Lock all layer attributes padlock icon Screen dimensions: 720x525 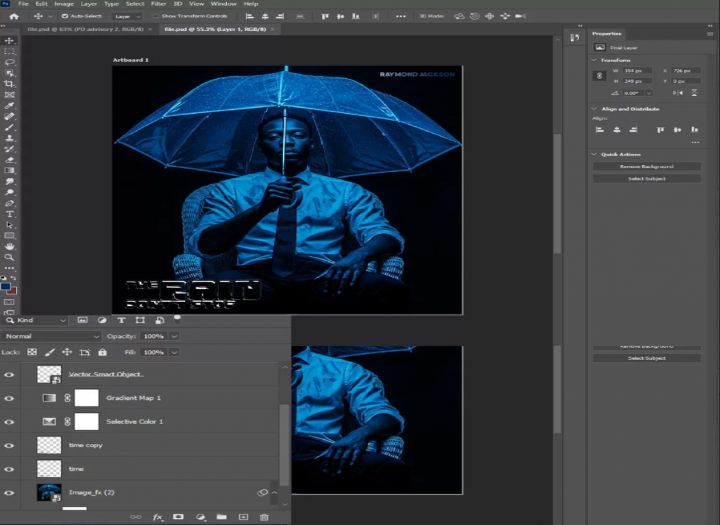[x=102, y=352]
